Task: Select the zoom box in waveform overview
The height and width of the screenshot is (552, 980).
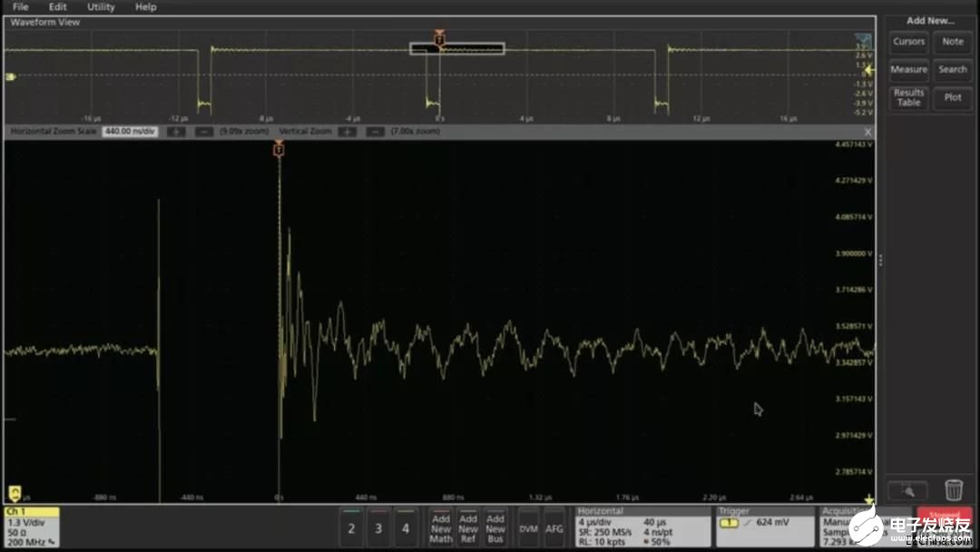Action: point(456,49)
